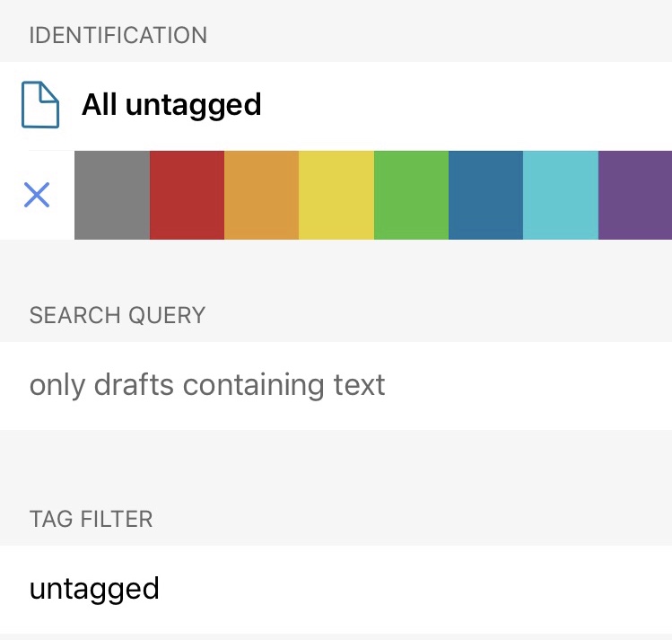
Task: Click empty area right of untagged filter text
Action: [x=413, y=589]
